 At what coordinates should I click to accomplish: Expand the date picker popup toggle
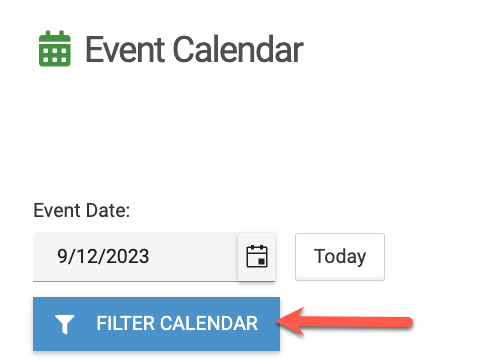click(x=257, y=256)
